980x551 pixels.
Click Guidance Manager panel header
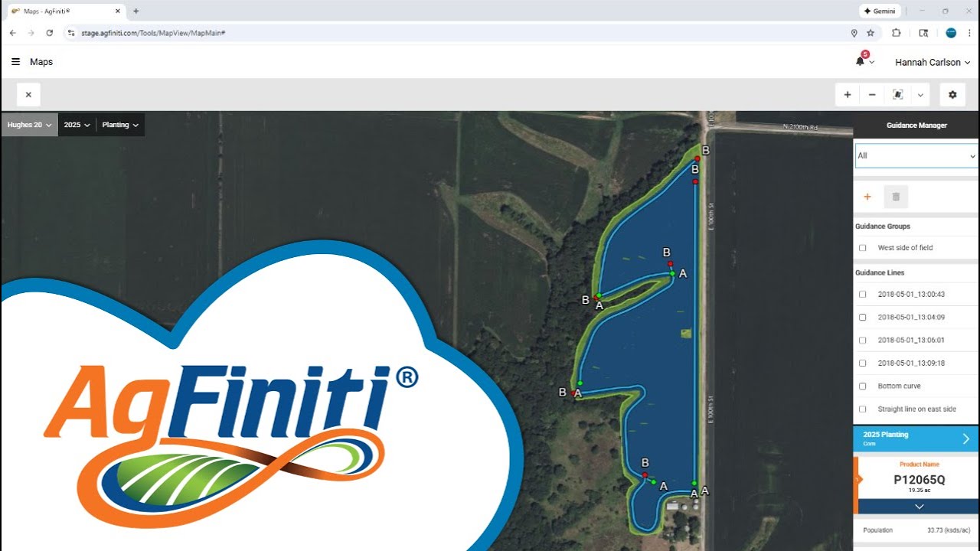click(x=916, y=126)
